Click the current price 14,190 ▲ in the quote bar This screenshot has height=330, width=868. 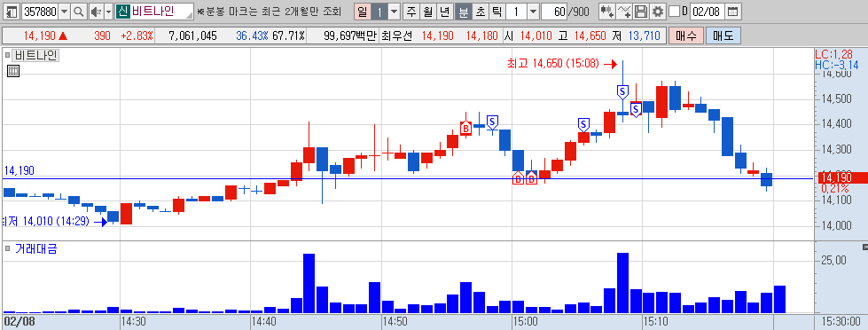coord(45,36)
